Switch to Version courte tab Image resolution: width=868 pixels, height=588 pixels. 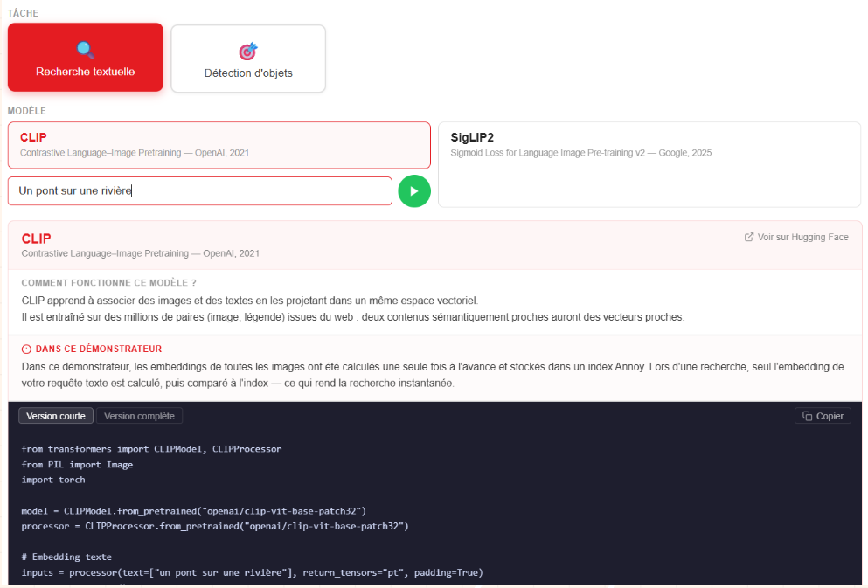click(56, 416)
